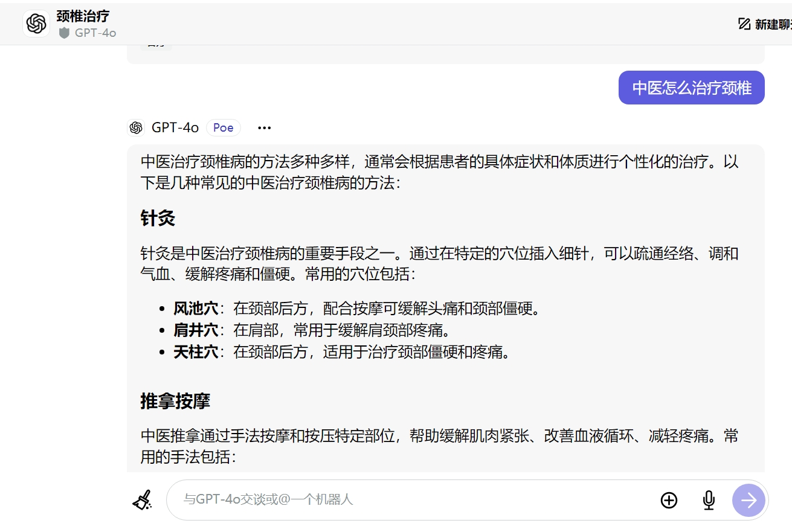Click the GPT-4o avatar above the reply
The width and height of the screenshot is (792, 532).
(x=137, y=127)
